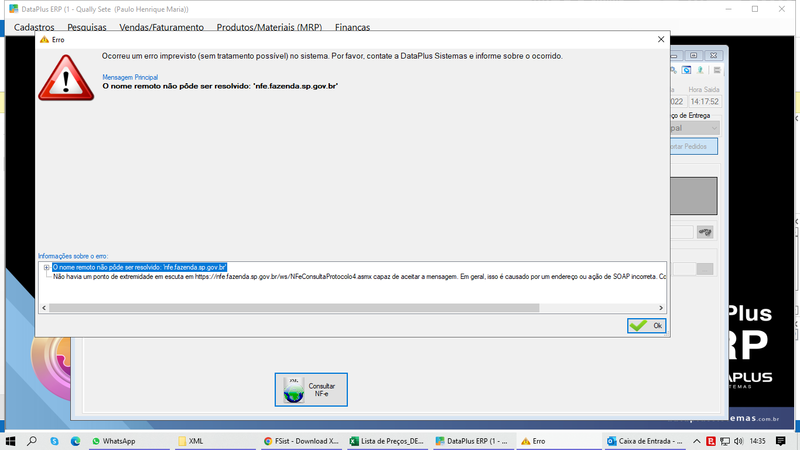The height and width of the screenshot is (450, 800).
Task: Minimize the DataPlus ERP main window
Action: [x=729, y=9]
